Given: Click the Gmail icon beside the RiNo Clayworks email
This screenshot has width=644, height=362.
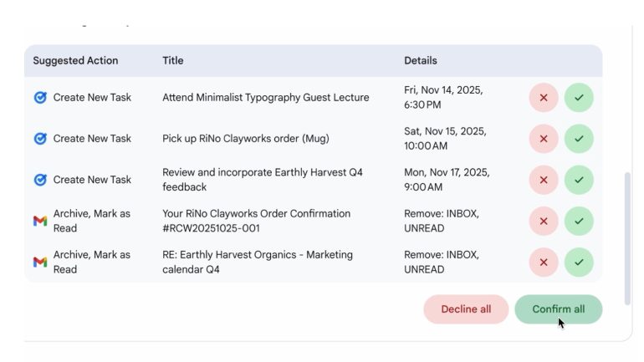Looking at the screenshot, I should pyautogui.click(x=40, y=221).
